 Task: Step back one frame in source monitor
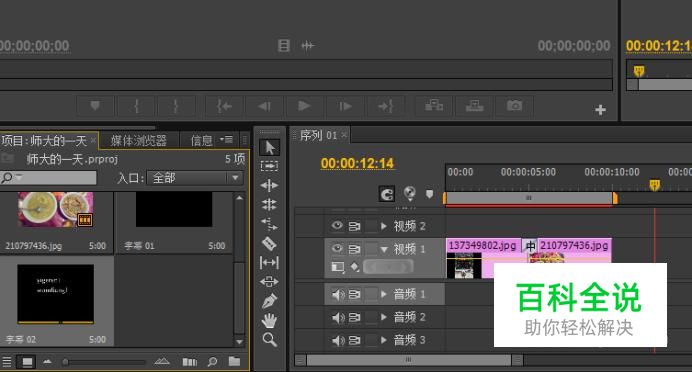(x=264, y=106)
